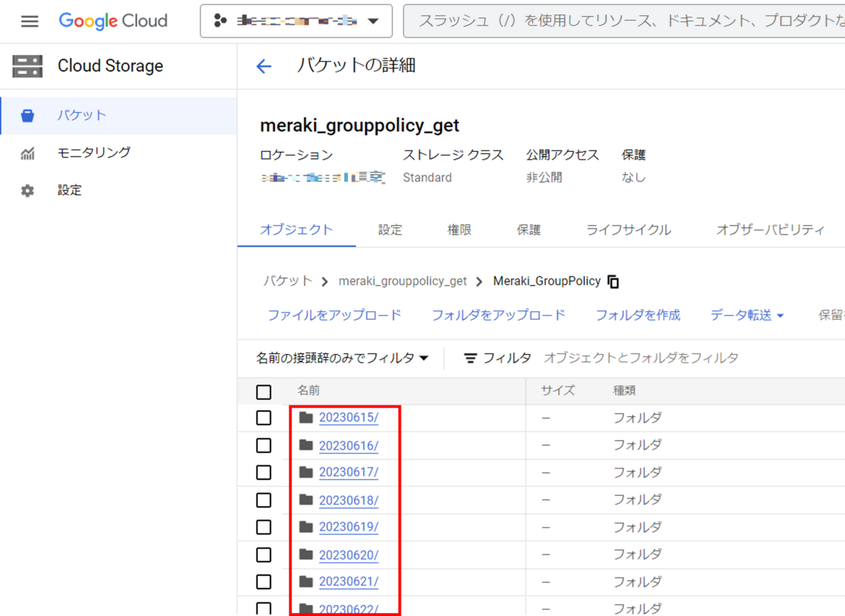Screen dimensions: 845x616
Task: Switch to the ライフサイクル tab
Action: tap(629, 230)
